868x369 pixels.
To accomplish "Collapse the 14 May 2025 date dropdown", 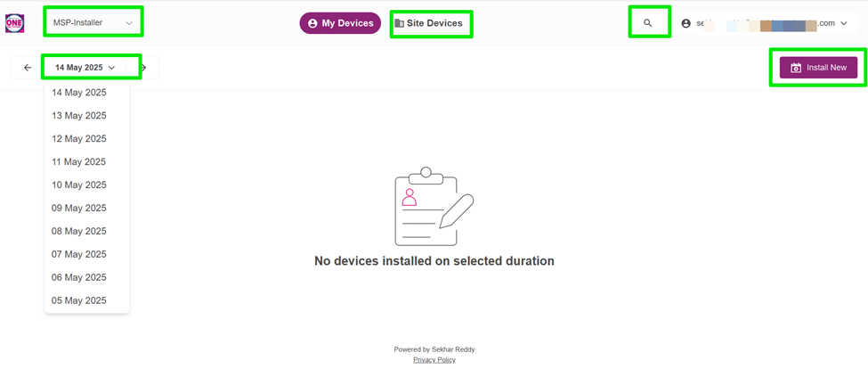I will (x=85, y=68).
